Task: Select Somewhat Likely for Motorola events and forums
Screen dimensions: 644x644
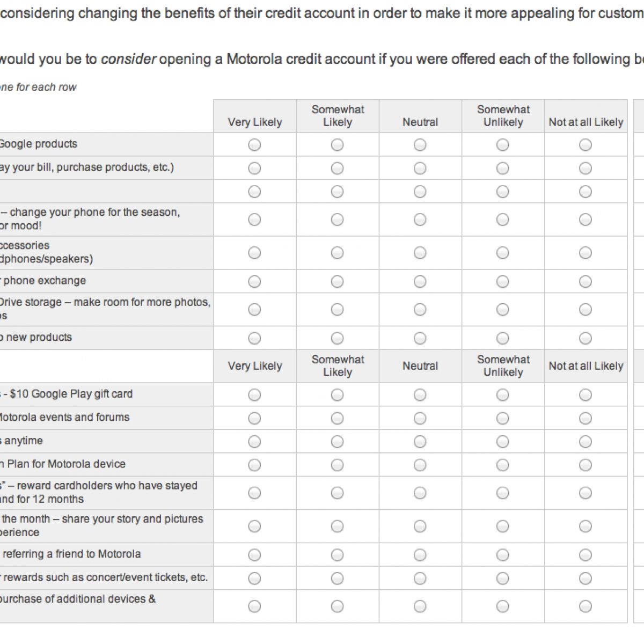Action: pos(337,418)
